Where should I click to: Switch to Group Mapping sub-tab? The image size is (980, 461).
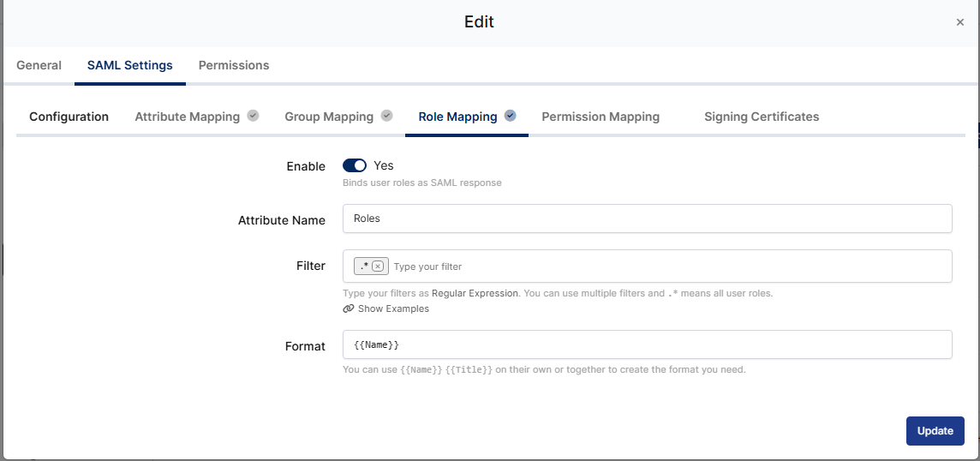coord(329,117)
